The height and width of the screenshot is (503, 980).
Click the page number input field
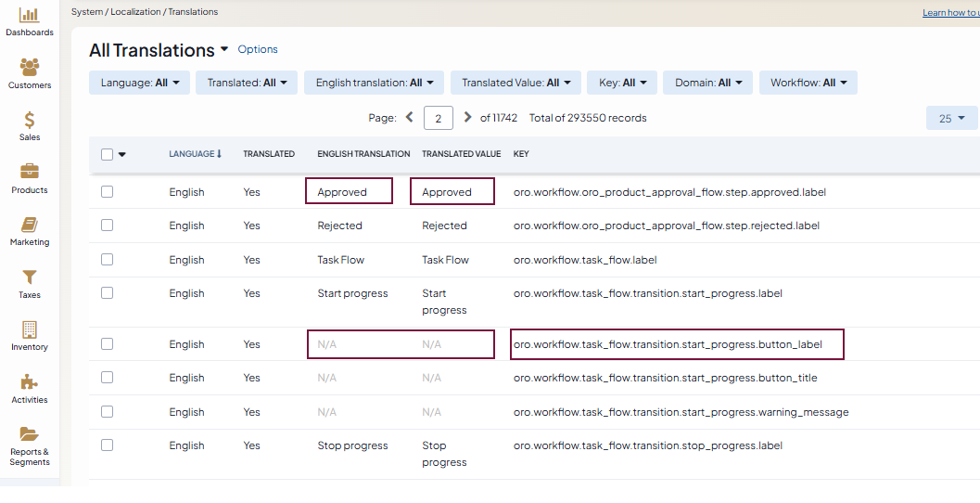point(439,118)
